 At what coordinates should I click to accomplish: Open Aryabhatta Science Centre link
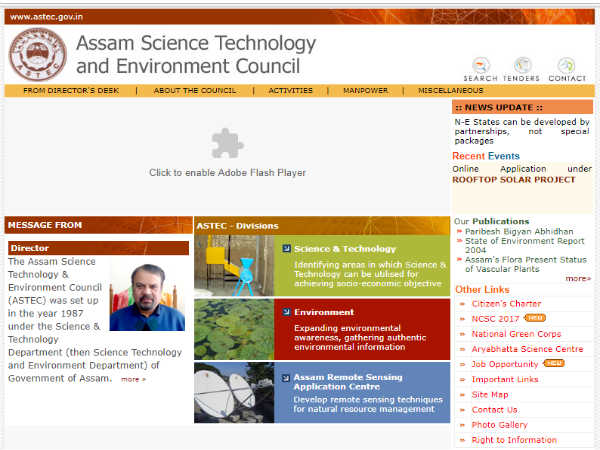[x=527, y=349]
